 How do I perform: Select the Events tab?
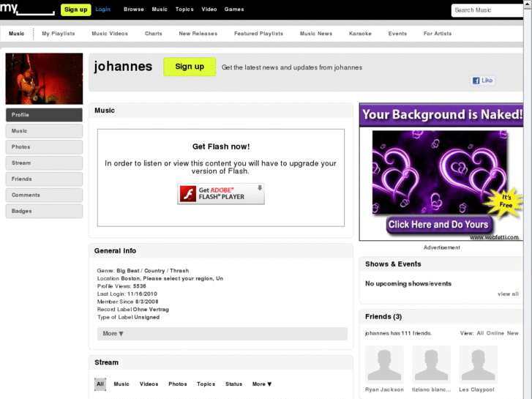397,34
